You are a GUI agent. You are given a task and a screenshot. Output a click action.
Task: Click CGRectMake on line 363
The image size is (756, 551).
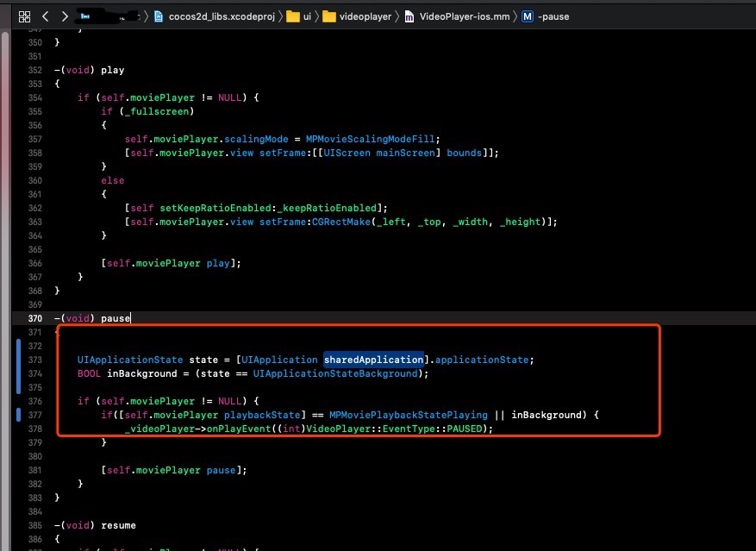pos(341,222)
